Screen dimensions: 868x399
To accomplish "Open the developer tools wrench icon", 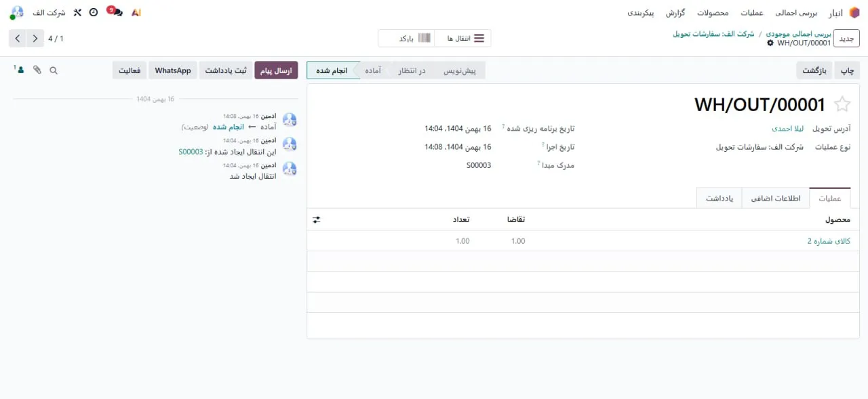I will tap(77, 12).
